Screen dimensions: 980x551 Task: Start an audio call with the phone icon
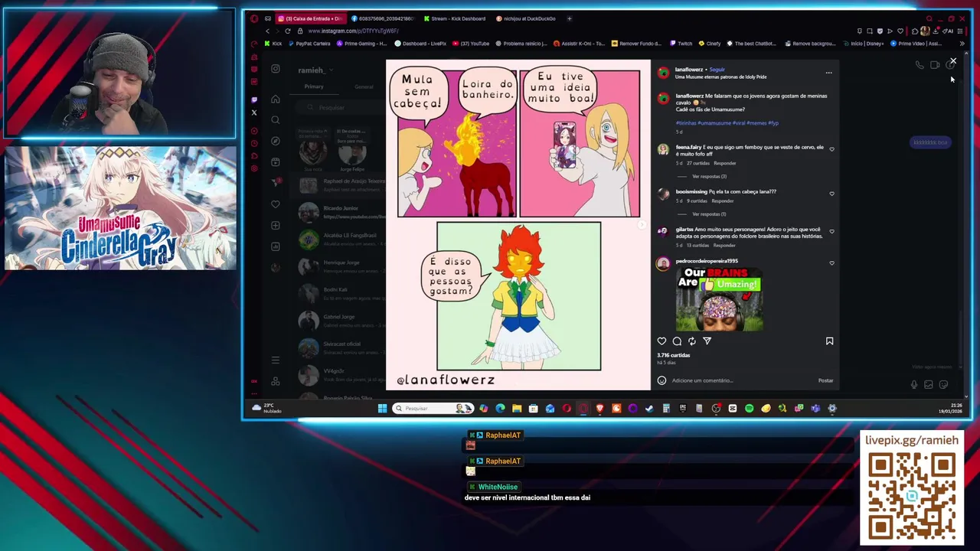(920, 65)
